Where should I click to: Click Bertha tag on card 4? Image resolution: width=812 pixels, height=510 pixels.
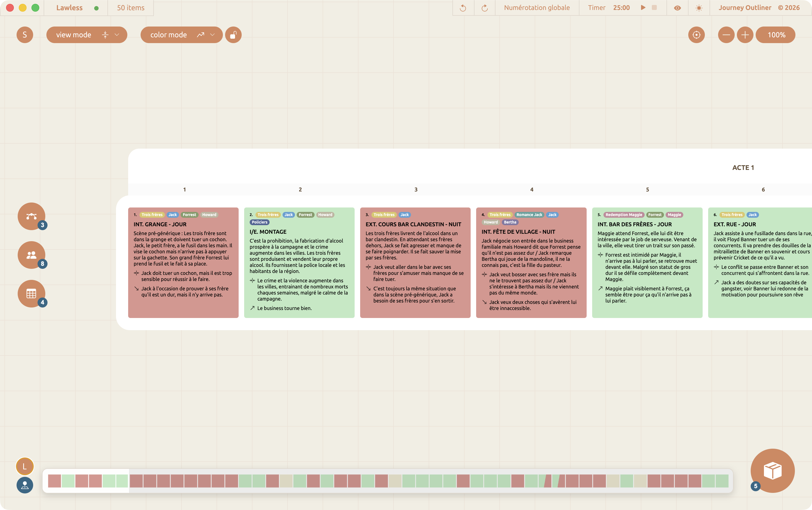[510, 222]
